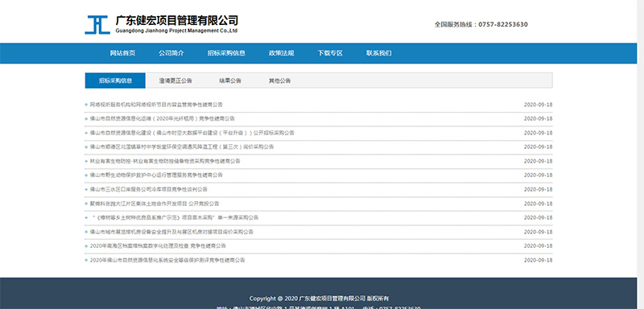Image resolution: width=644 pixels, height=309 pixels.
Task: Open the 2020年南海区档案馆档案数字化 link
Action: tap(158, 245)
